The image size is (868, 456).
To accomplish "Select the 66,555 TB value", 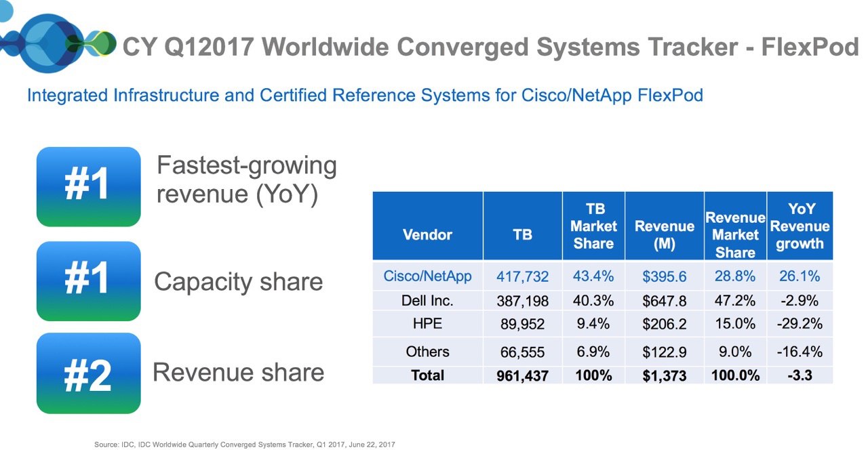I will (522, 352).
